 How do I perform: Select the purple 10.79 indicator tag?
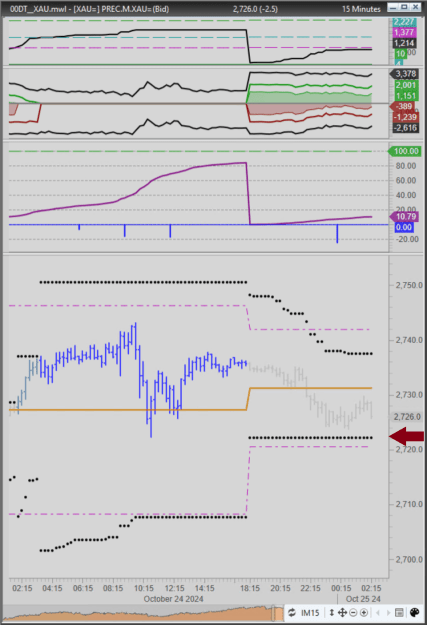(x=404, y=216)
